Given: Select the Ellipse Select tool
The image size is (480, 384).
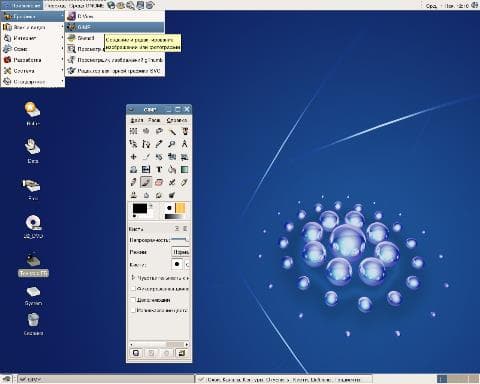Looking at the screenshot, I should coord(146,131).
